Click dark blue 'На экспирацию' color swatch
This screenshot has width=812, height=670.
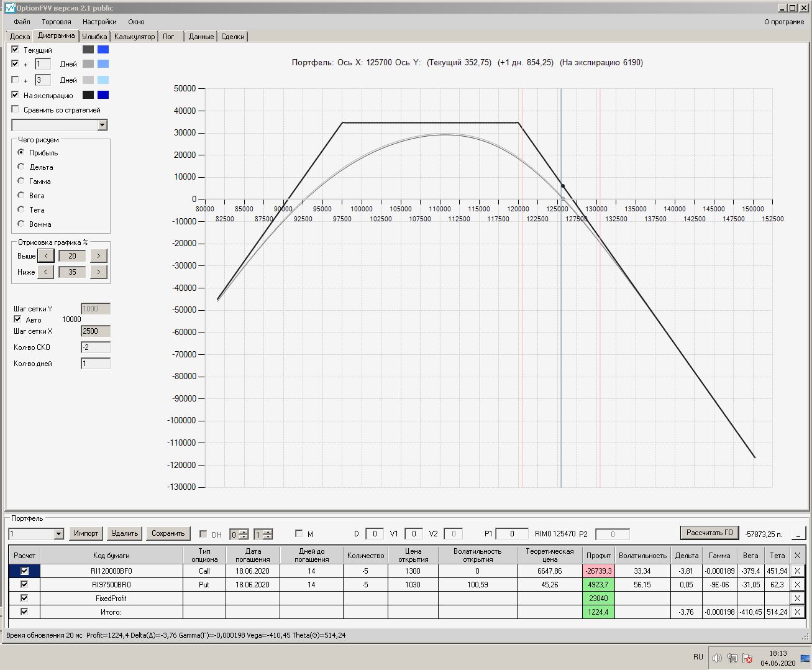click(103, 95)
